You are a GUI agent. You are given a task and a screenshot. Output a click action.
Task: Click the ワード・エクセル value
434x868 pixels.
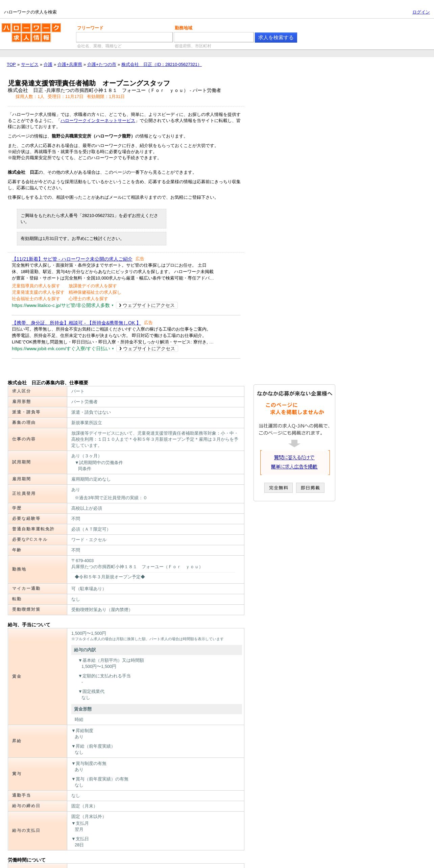click(89, 540)
